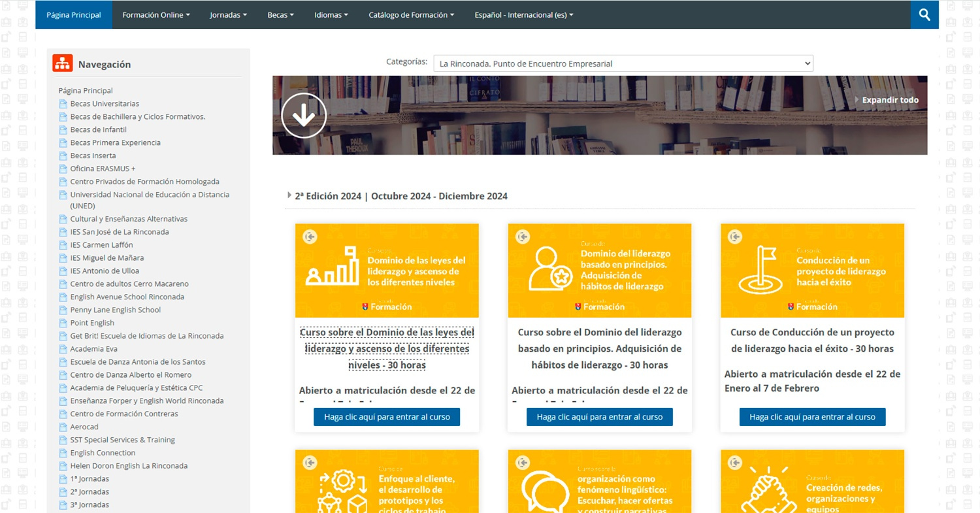The height and width of the screenshot is (513, 980).
Task: Click the page icon beside Aerocad
Action: [63, 427]
